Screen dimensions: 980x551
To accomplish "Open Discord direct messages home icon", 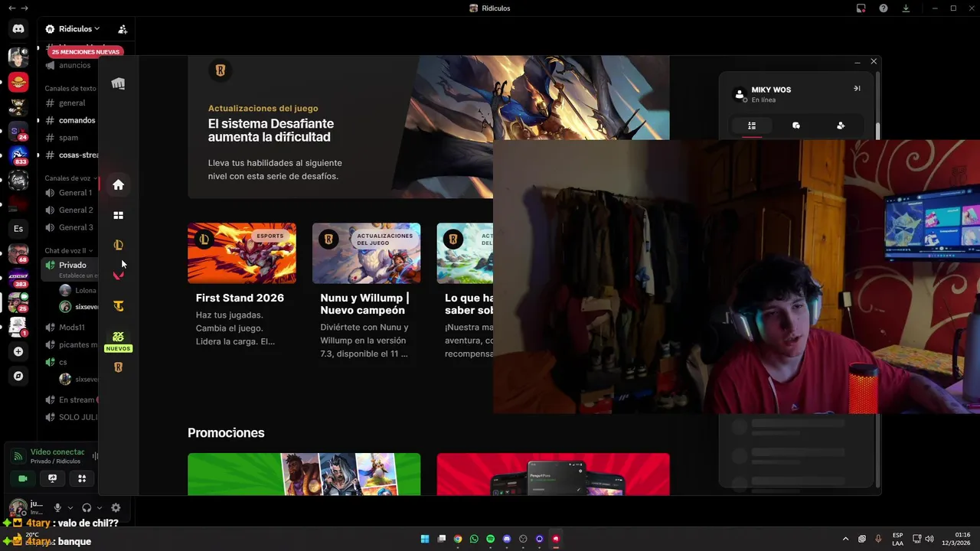I will (18, 29).
